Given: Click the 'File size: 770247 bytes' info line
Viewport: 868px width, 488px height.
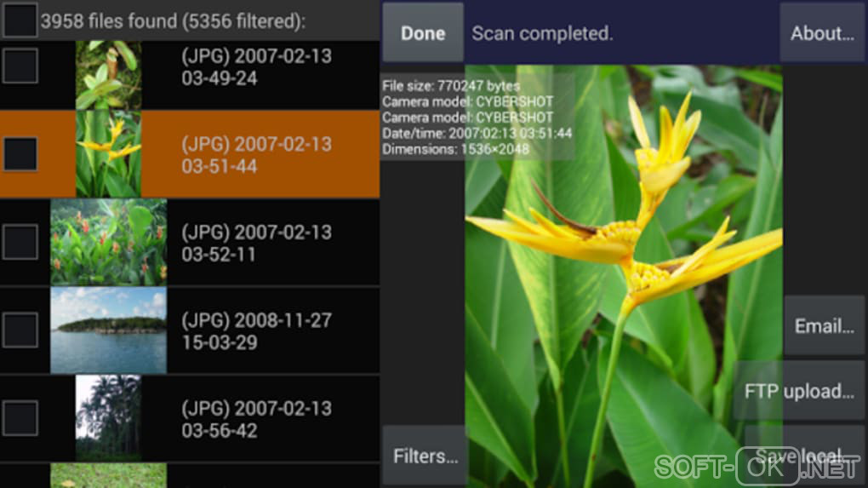Looking at the screenshot, I should [x=451, y=86].
